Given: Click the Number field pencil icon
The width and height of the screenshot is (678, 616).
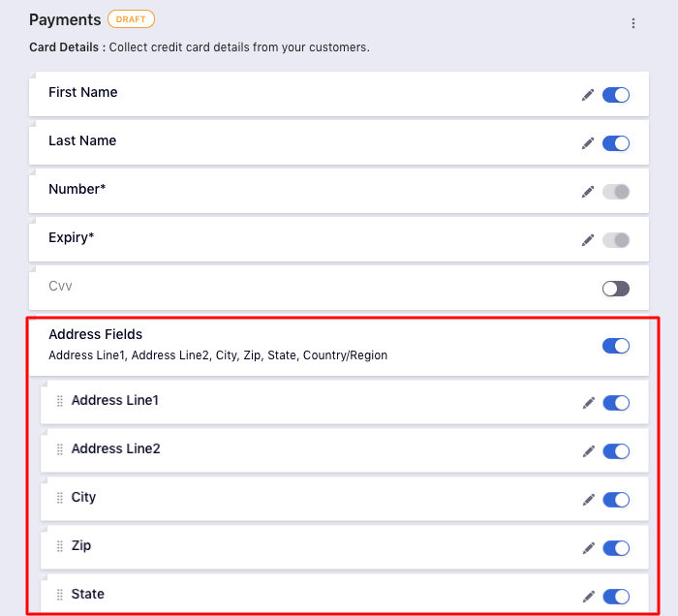Looking at the screenshot, I should pos(588,192).
